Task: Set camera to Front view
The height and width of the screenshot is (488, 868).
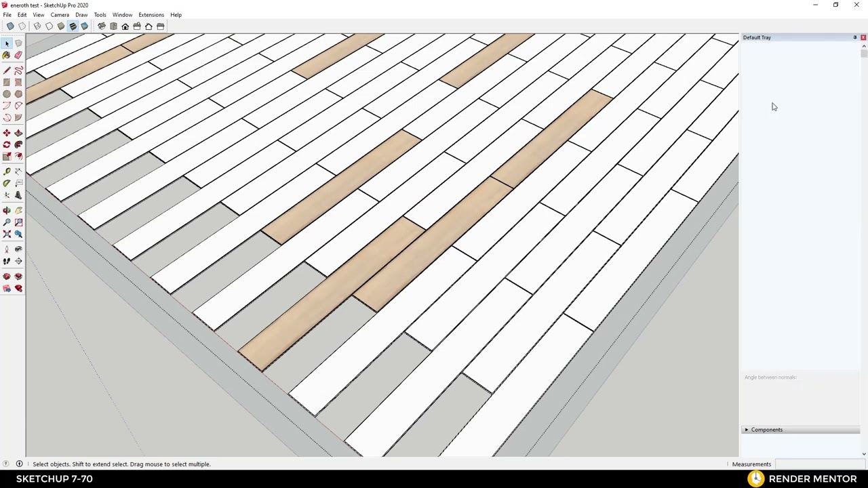Action: (x=125, y=26)
